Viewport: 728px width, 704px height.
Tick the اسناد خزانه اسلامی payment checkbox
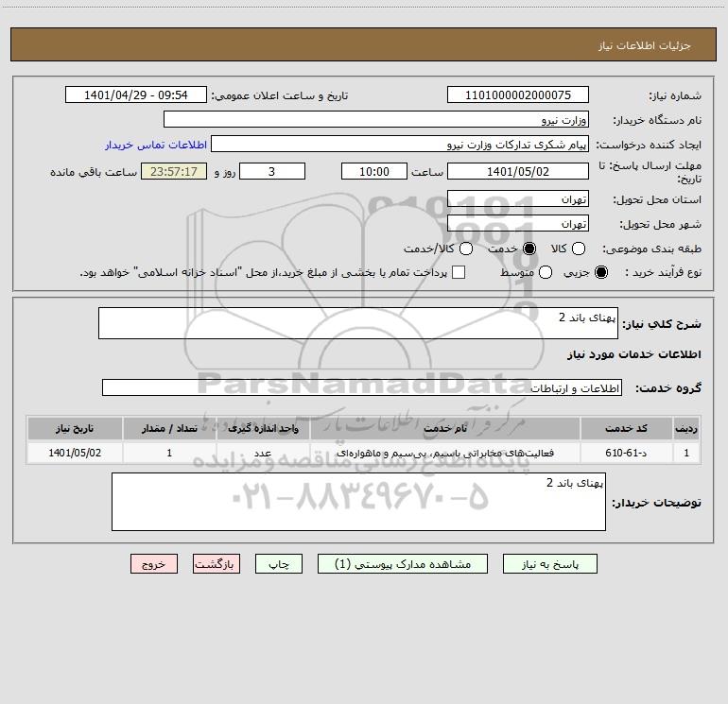pos(459,272)
